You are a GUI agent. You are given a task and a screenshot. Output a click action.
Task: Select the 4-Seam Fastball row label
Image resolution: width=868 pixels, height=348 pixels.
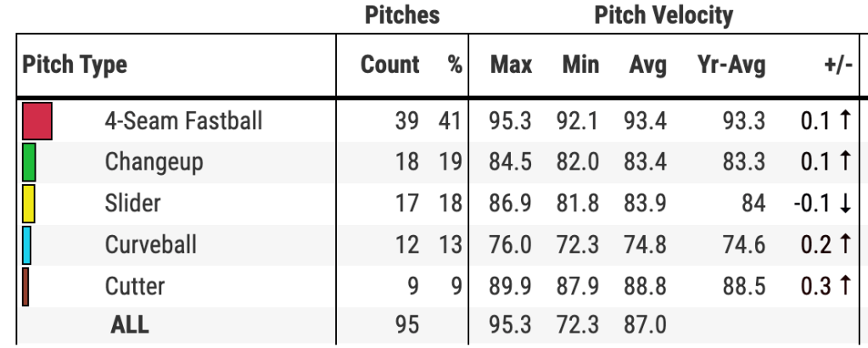point(183,121)
